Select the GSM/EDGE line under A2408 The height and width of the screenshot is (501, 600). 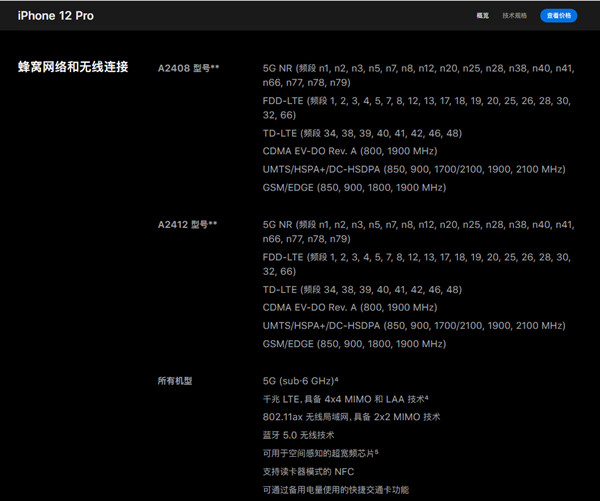(354, 188)
